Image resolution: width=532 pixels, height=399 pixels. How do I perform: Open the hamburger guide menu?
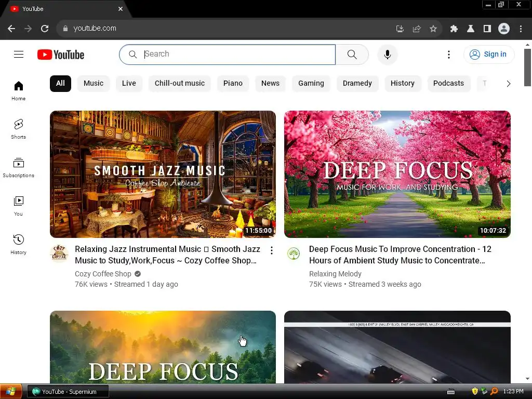click(x=19, y=54)
